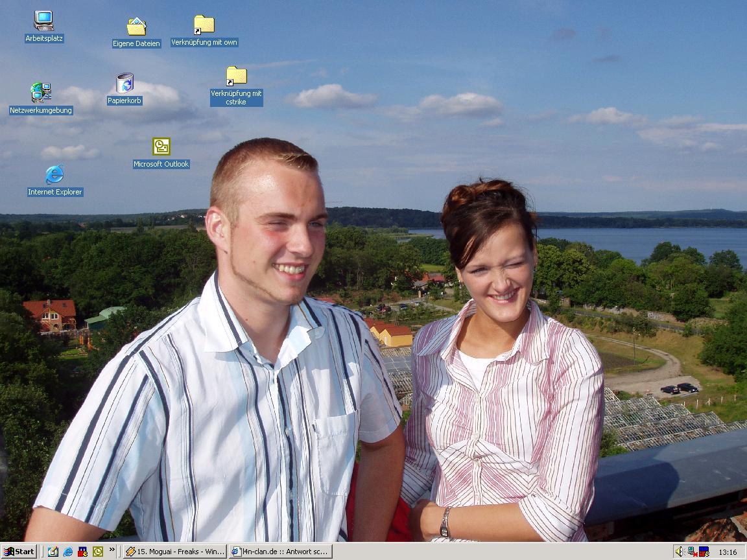Click the Start button
Viewport: 747px width, 560px height.
pos(19,552)
